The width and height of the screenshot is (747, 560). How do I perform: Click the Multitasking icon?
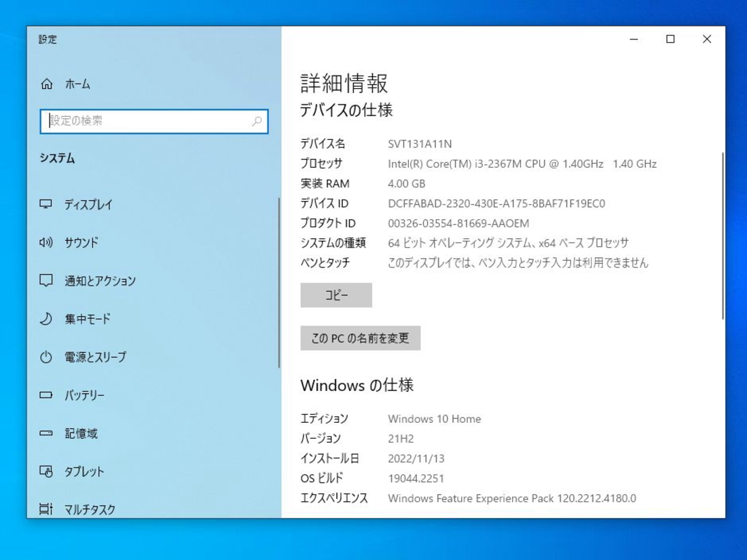point(45,509)
